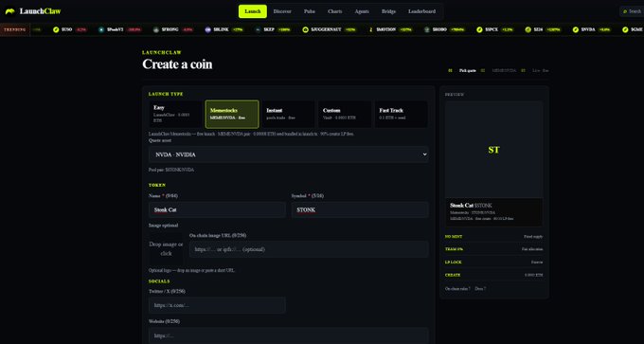This screenshot has width=644, height=344.
Task: Click the NO MINT row label
Action: tap(453, 237)
